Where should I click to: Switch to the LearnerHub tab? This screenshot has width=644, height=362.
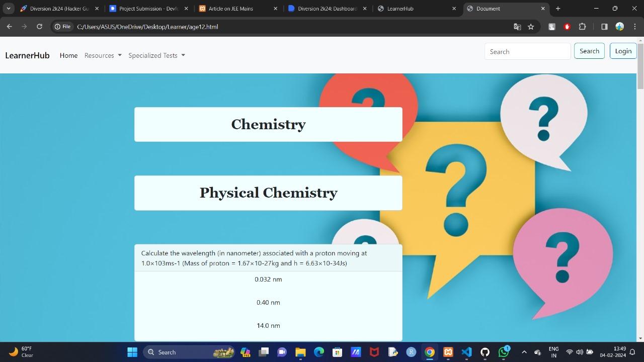point(416,9)
